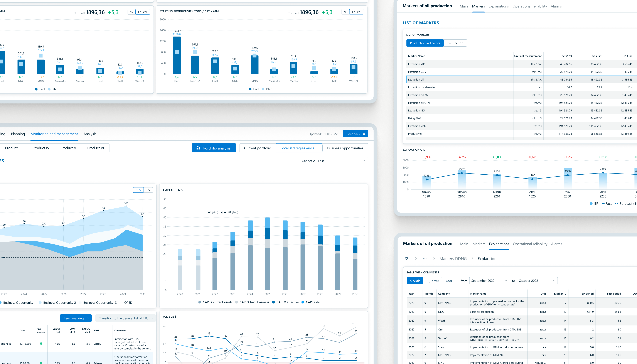
Task: Click the Hantis bar in Starting Productivity chart
Action: click(x=177, y=55)
